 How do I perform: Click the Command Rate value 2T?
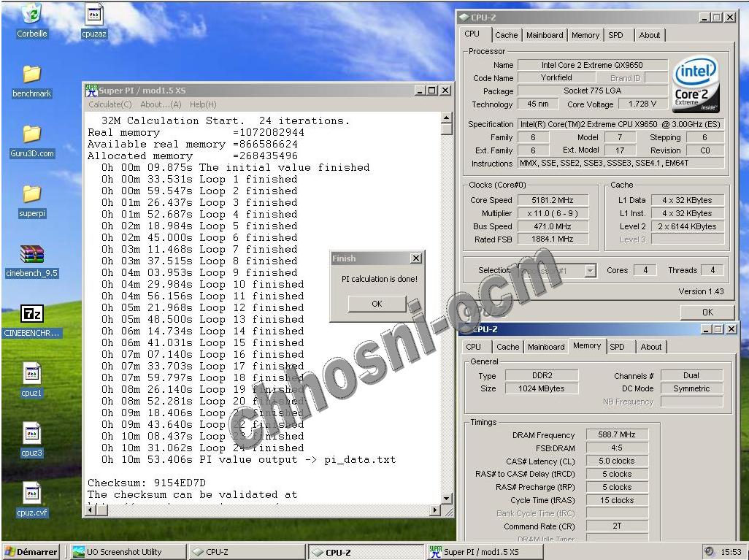coord(617,526)
